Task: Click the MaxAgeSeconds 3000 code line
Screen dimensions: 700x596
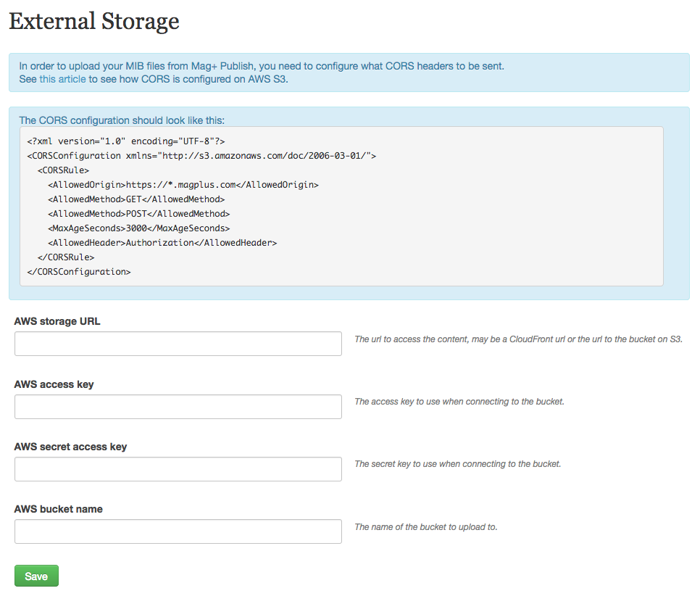Action: click(x=139, y=228)
